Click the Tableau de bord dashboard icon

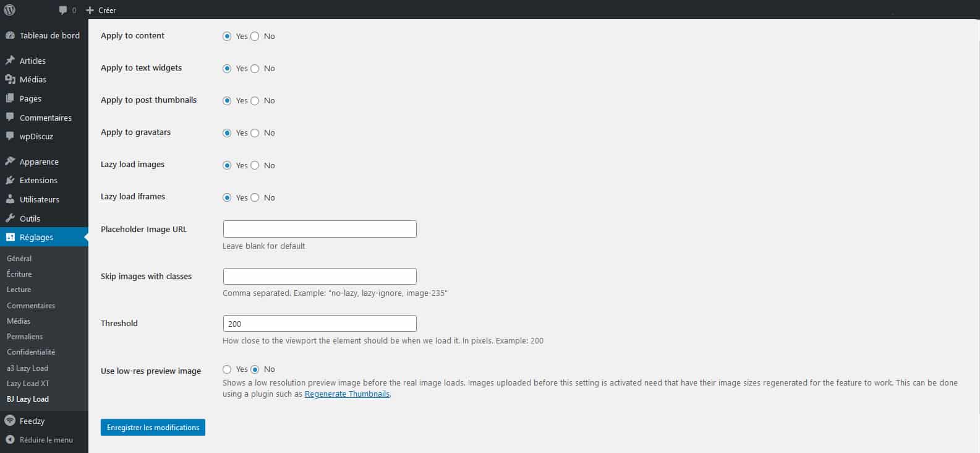[x=10, y=36]
